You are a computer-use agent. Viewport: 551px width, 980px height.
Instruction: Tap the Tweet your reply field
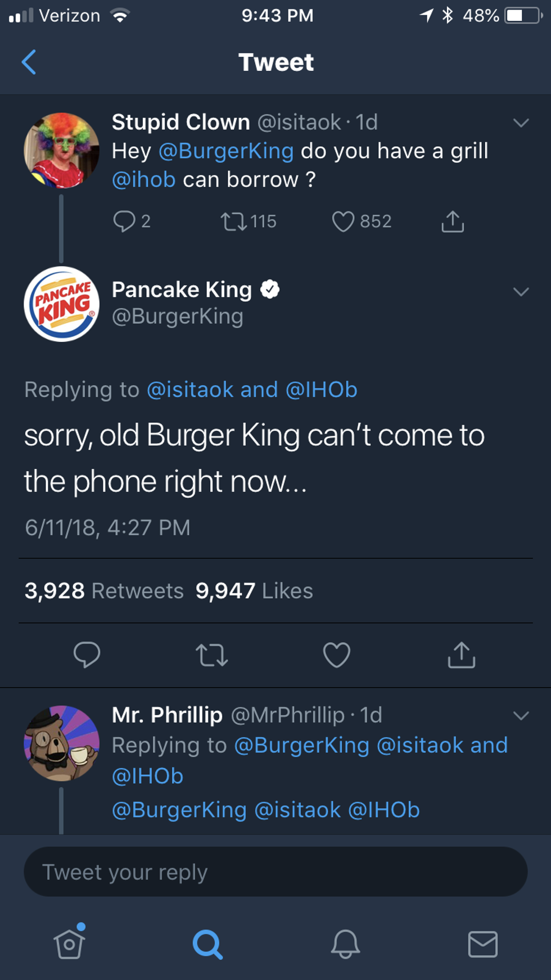275,872
